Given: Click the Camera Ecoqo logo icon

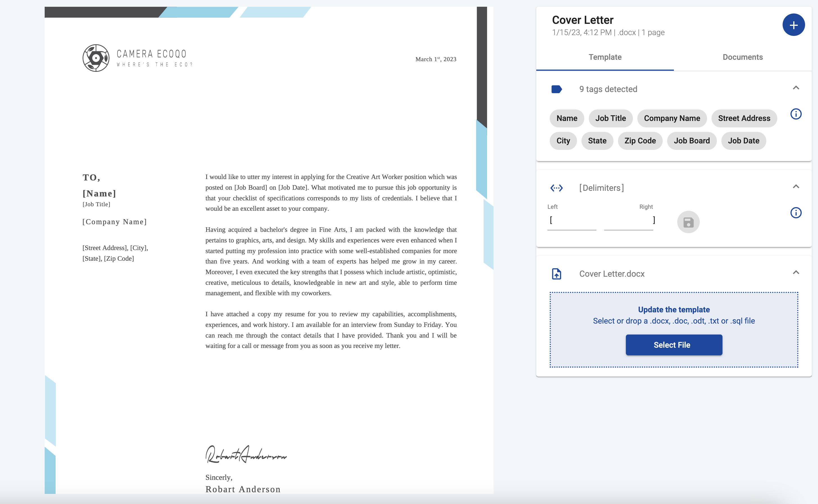Looking at the screenshot, I should pyautogui.click(x=96, y=58).
